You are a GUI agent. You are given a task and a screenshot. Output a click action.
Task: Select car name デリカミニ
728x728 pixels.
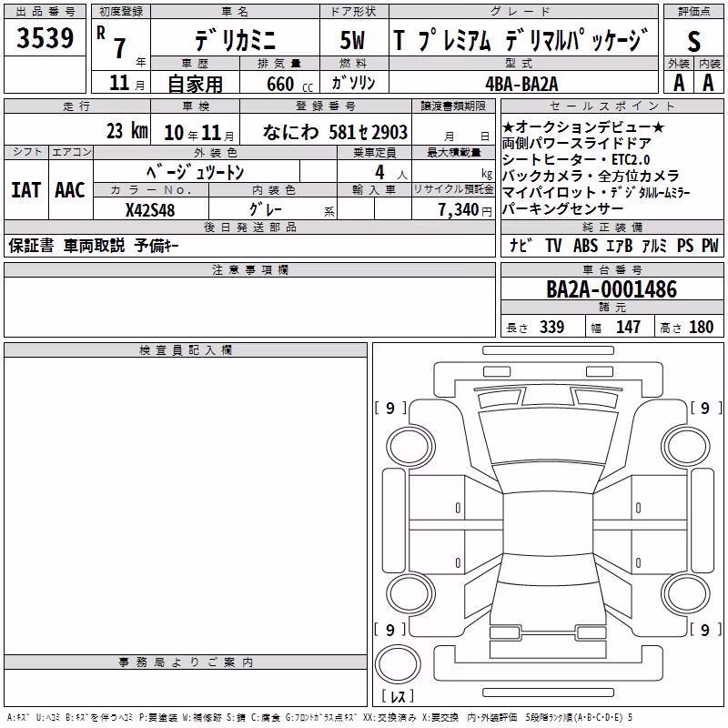(235, 40)
